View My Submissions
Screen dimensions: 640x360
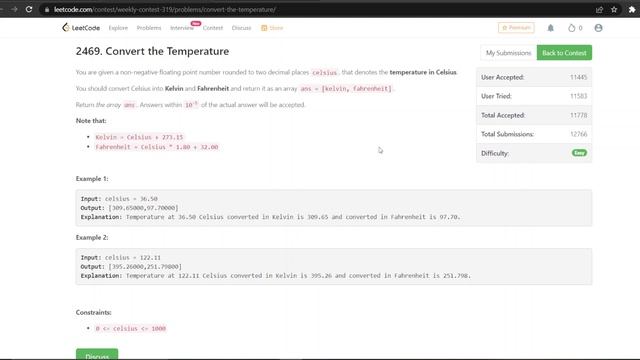tap(508, 53)
